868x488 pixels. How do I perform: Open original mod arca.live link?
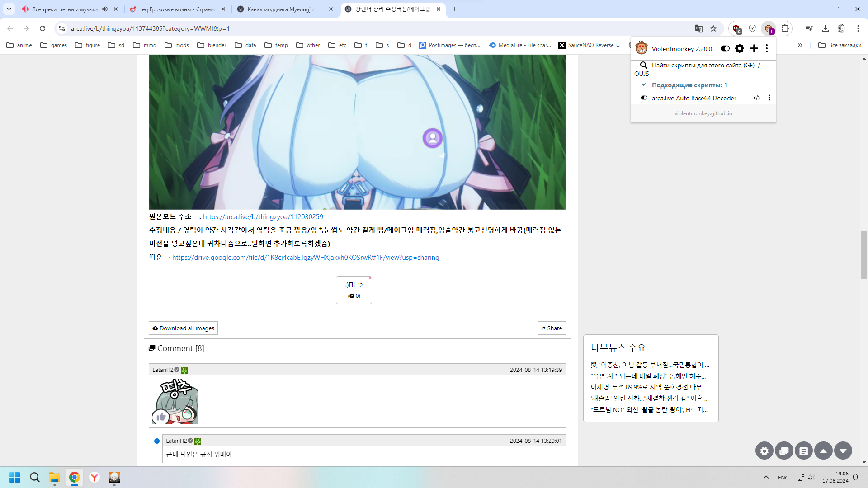pyautogui.click(x=263, y=217)
